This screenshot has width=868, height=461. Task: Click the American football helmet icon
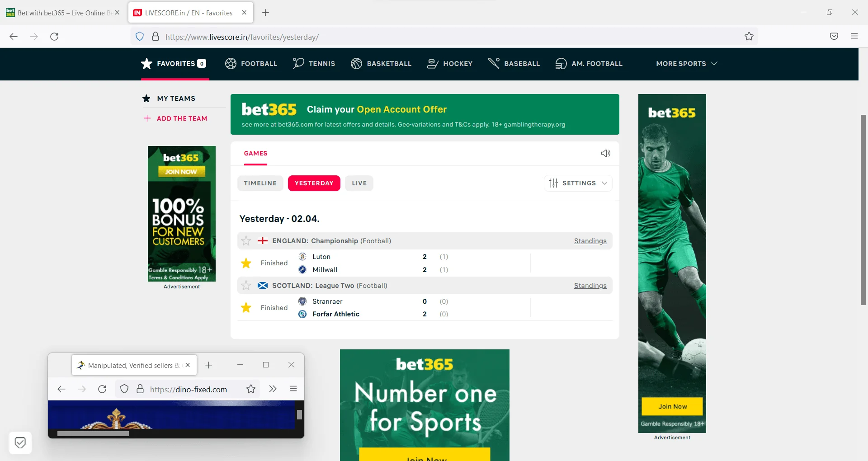561,64
